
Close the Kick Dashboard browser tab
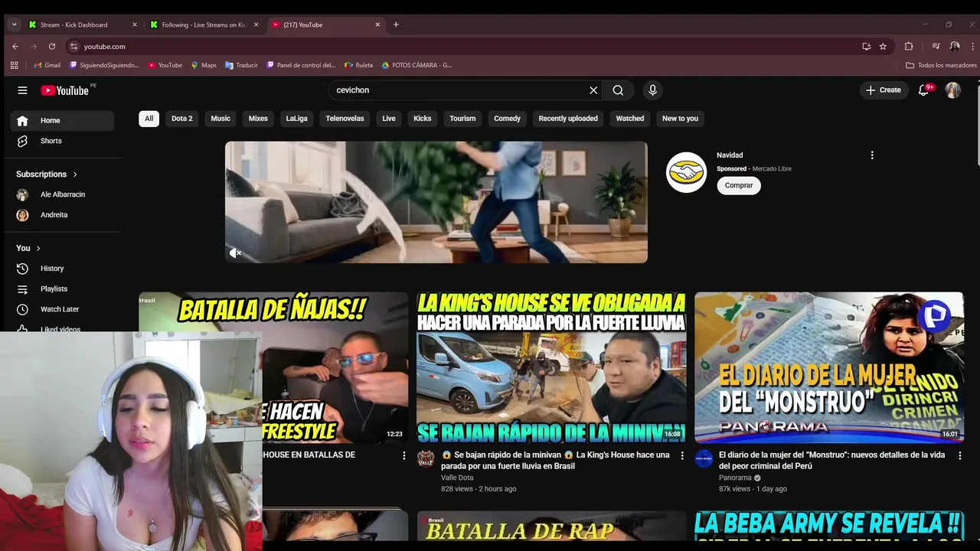[135, 24]
